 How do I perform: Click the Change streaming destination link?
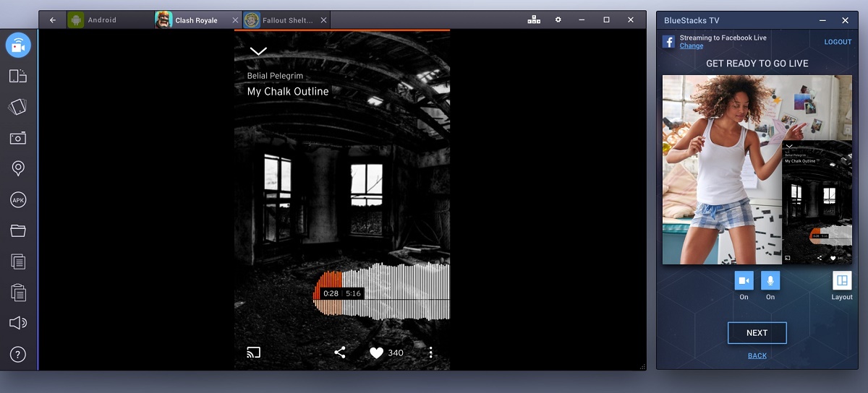coord(692,46)
